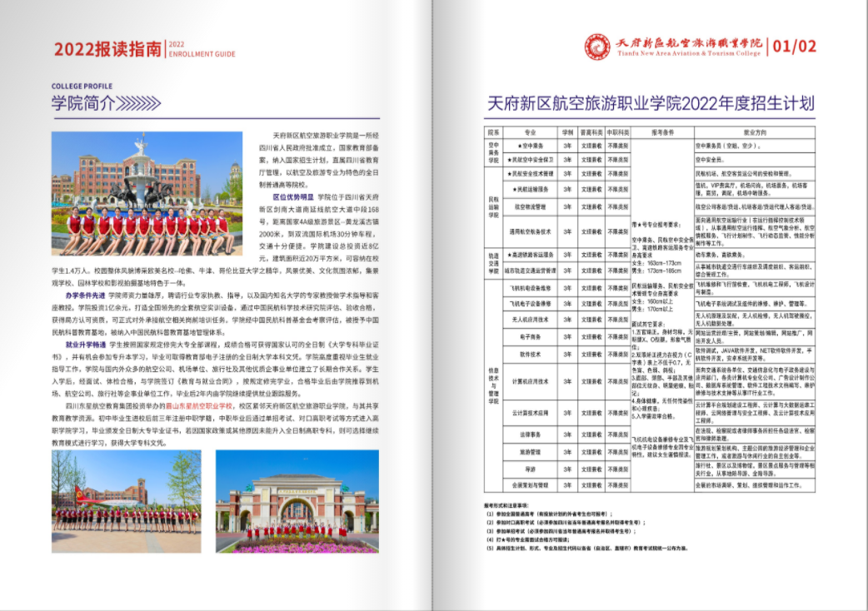Open the campus gate photo with flower beds
Viewport: 868px width, 611px height.
(297, 501)
